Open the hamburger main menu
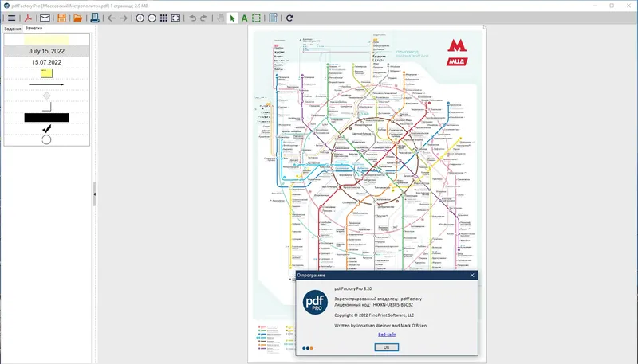Viewport: 638px width, 364px height. pos(11,18)
